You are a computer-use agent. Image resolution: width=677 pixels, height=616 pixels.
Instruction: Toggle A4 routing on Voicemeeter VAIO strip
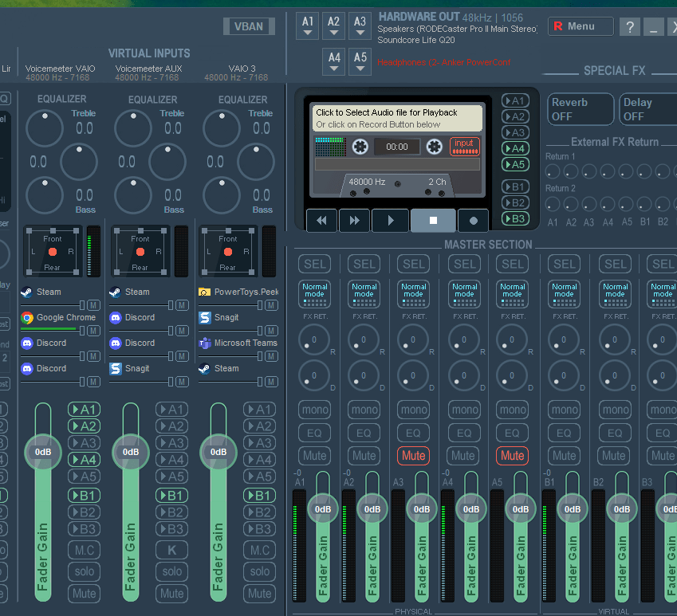pyautogui.click(x=85, y=460)
